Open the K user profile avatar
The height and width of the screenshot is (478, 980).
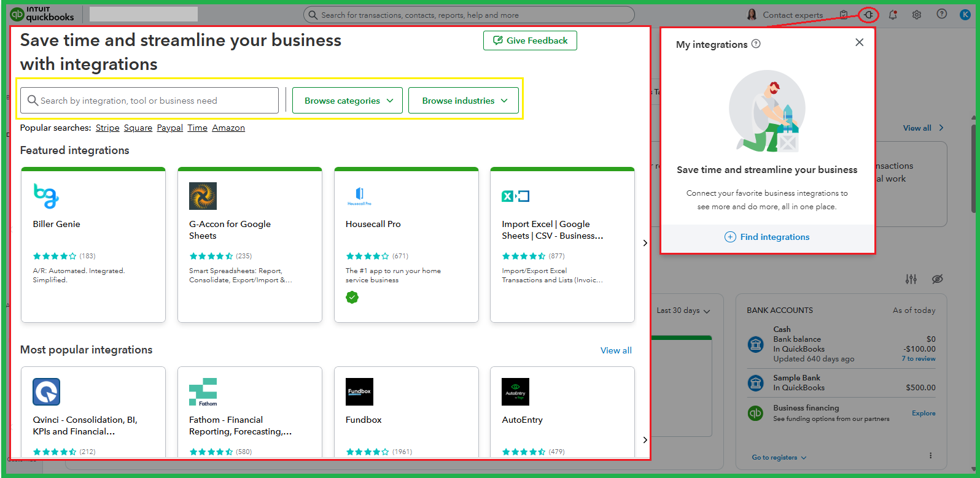point(965,15)
